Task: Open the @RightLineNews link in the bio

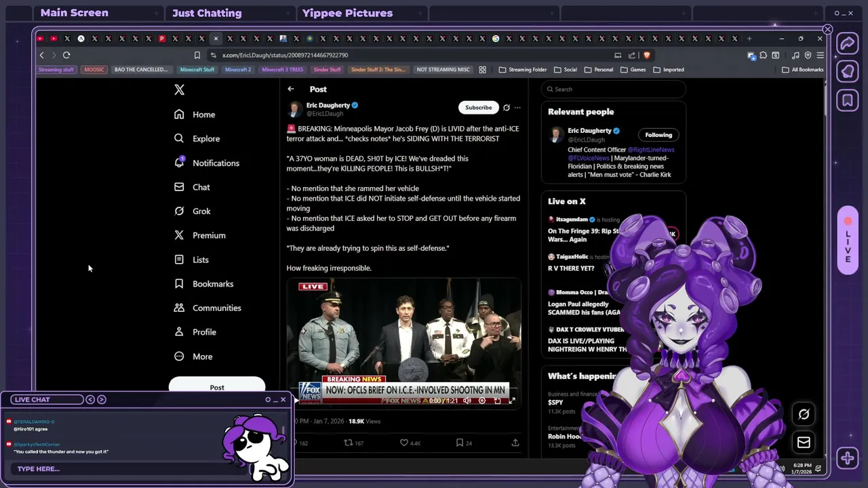Action: [651, 150]
